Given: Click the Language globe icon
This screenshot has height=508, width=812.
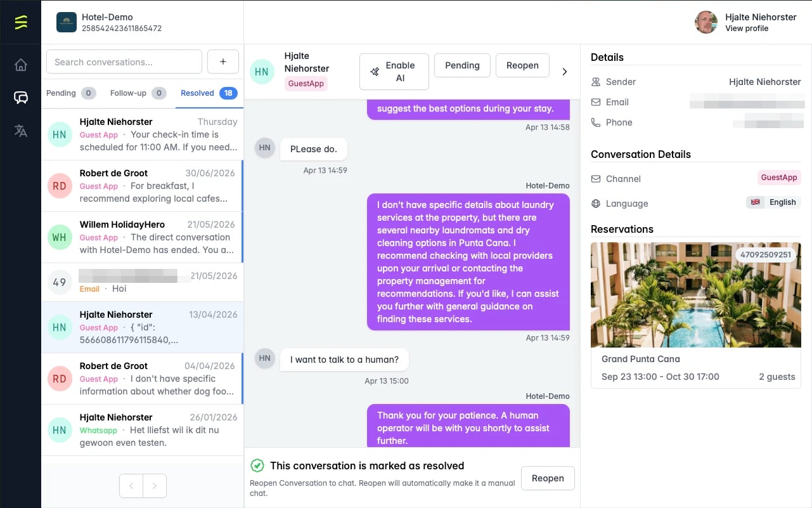Looking at the screenshot, I should point(596,204).
